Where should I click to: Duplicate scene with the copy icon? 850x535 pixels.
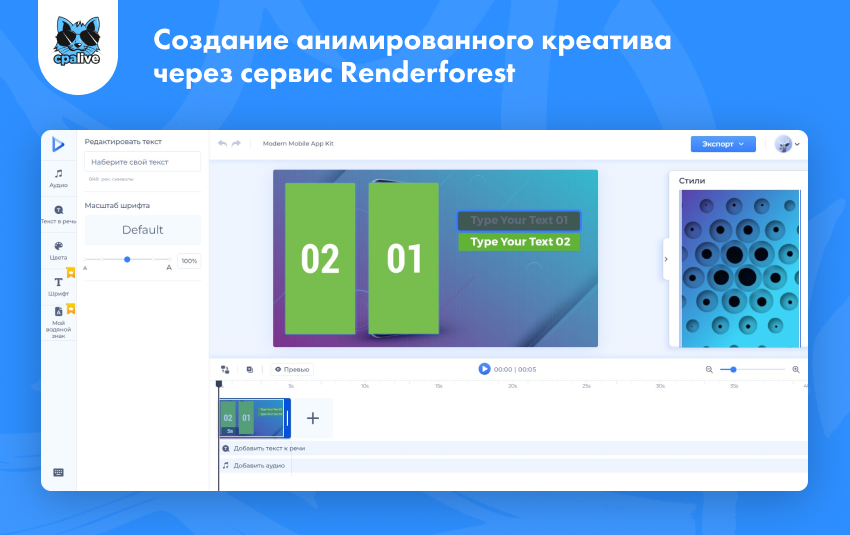point(250,369)
